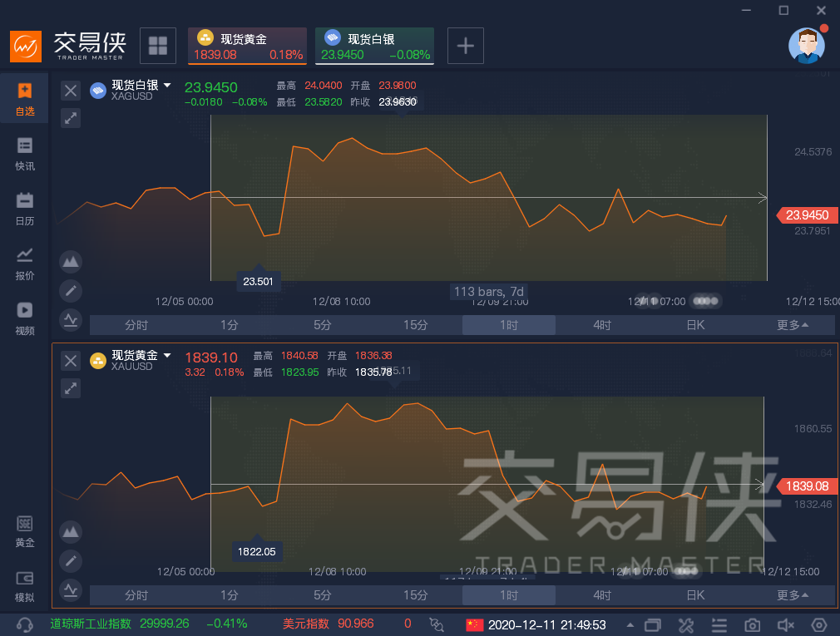The height and width of the screenshot is (636, 840).
Task: Select the drawing pencil tool in 现货白银 chart
Action: (x=71, y=291)
